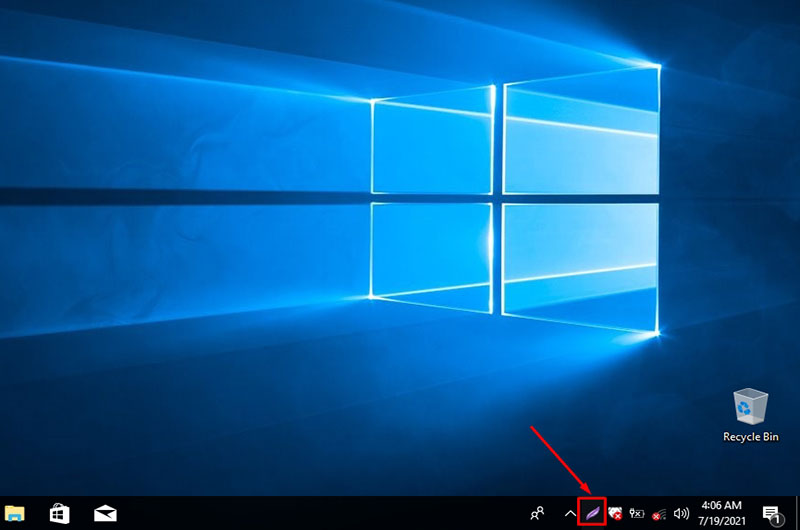This screenshot has height=530, width=800.
Task: Click the purple feather tray icon
Action: [592, 513]
